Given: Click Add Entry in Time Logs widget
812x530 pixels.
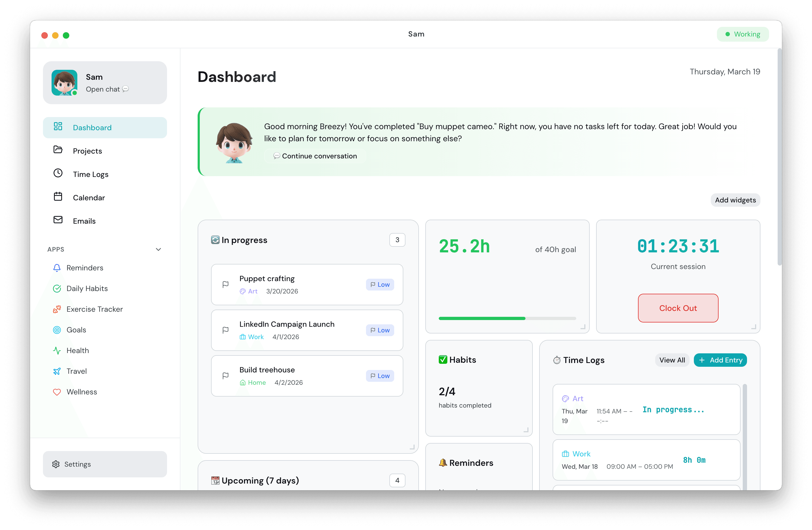Looking at the screenshot, I should click(x=720, y=360).
